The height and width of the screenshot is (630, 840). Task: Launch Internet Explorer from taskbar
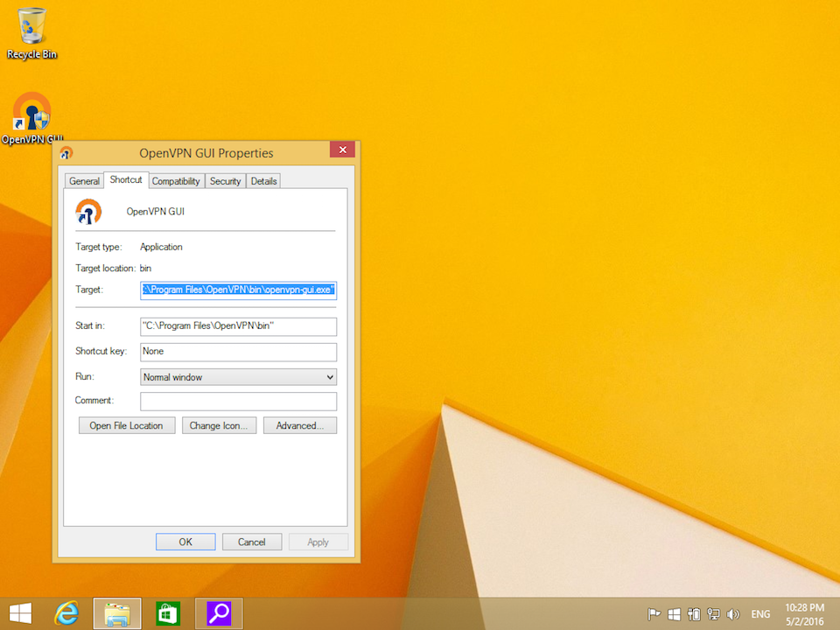[x=67, y=613]
